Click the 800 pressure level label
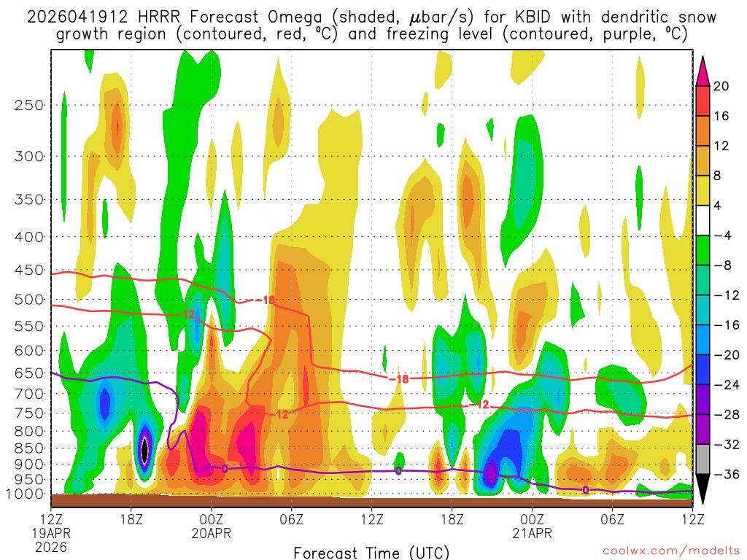This screenshot has width=747, height=560. pyautogui.click(x=29, y=432)
